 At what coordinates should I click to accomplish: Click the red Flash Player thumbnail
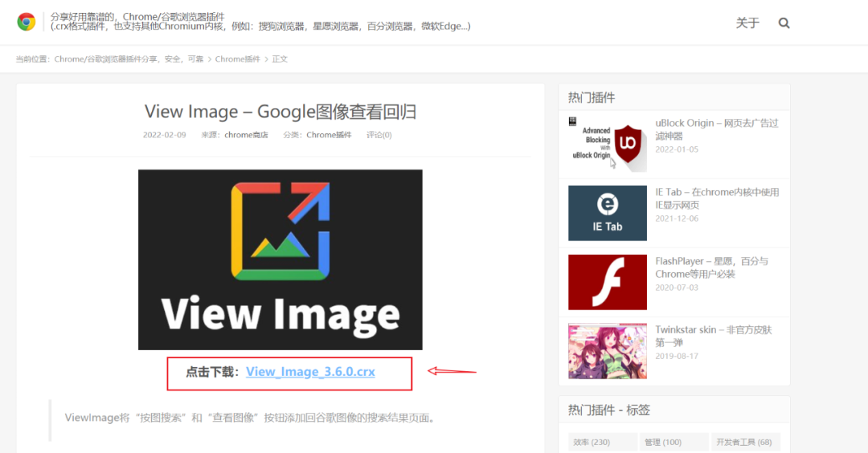(x=607, y=282)
